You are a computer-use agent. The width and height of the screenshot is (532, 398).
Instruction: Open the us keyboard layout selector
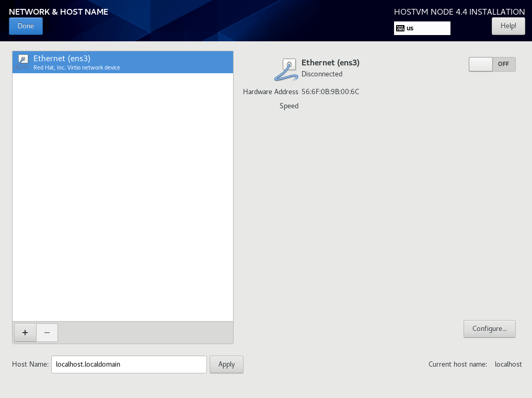coord(422,28)
